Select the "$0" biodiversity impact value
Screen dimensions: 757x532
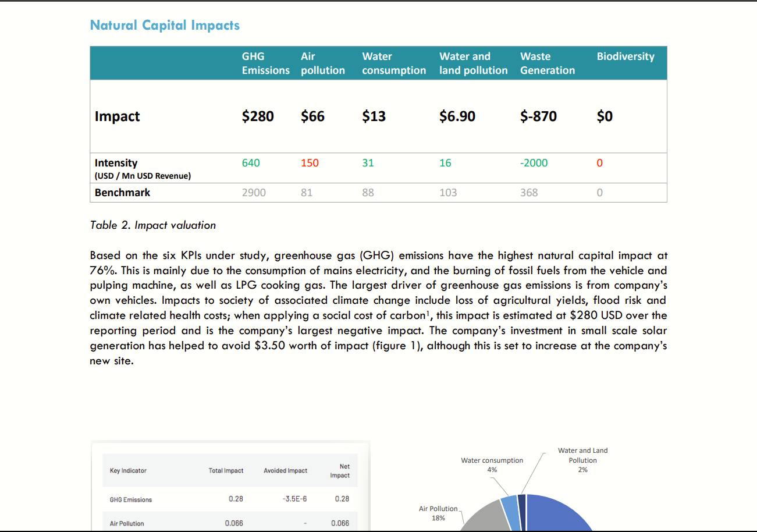(605, 116)
